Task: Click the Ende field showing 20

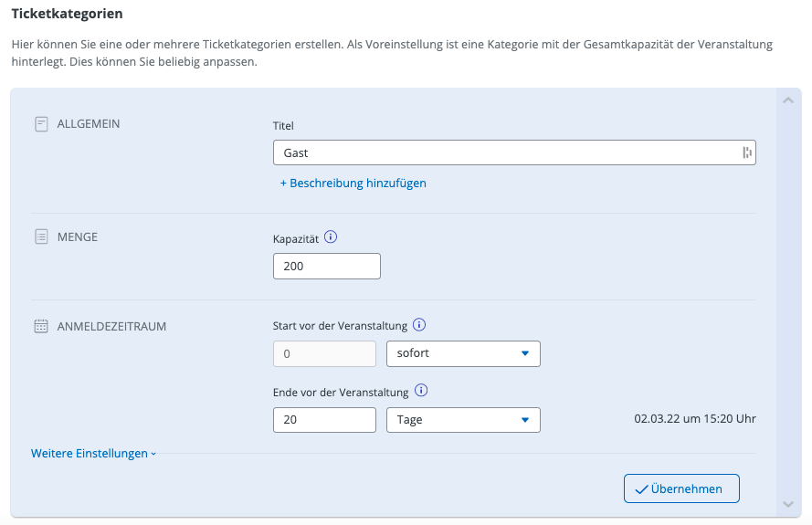Action: pyautogui.click(x=324, y=420)
